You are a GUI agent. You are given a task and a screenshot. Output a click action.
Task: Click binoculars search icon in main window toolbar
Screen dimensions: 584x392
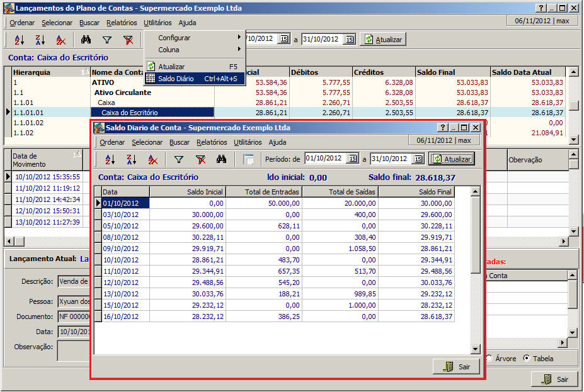(86, 40)
